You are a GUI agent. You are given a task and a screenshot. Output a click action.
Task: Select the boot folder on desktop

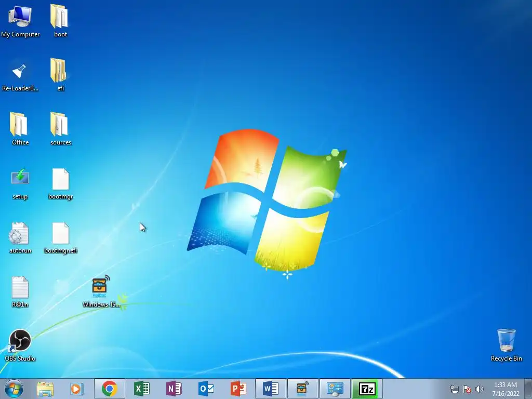[x=60, y=21]
